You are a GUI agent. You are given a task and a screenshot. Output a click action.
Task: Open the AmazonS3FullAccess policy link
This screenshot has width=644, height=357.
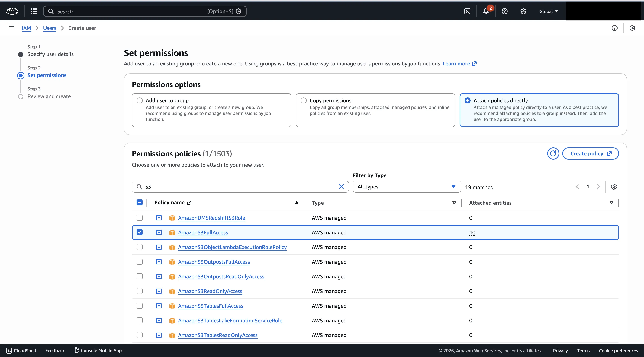[x=203, y=232]
